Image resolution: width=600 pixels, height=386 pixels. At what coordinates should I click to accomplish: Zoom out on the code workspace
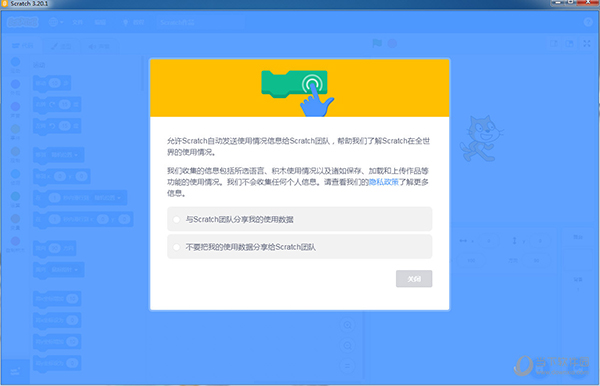347,346
